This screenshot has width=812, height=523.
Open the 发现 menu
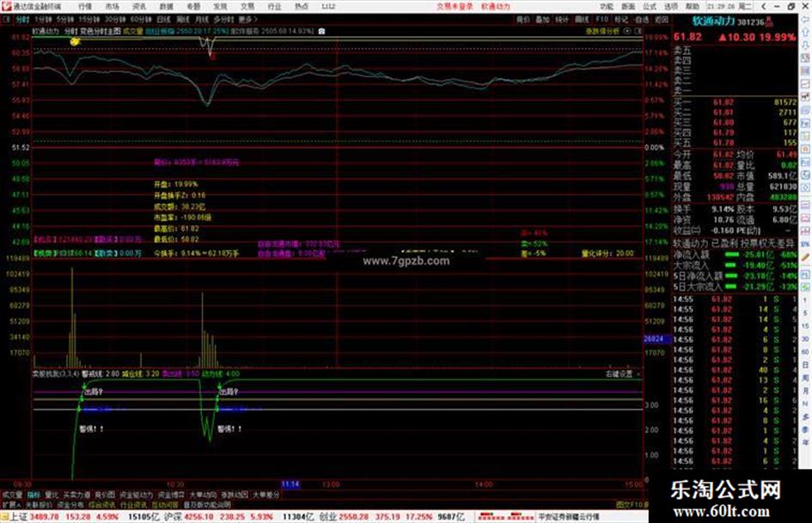220,7
